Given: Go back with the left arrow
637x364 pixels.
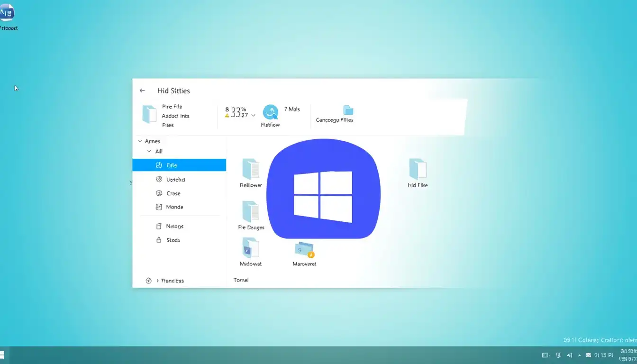Looking at the screenshot, I should 142,91.
